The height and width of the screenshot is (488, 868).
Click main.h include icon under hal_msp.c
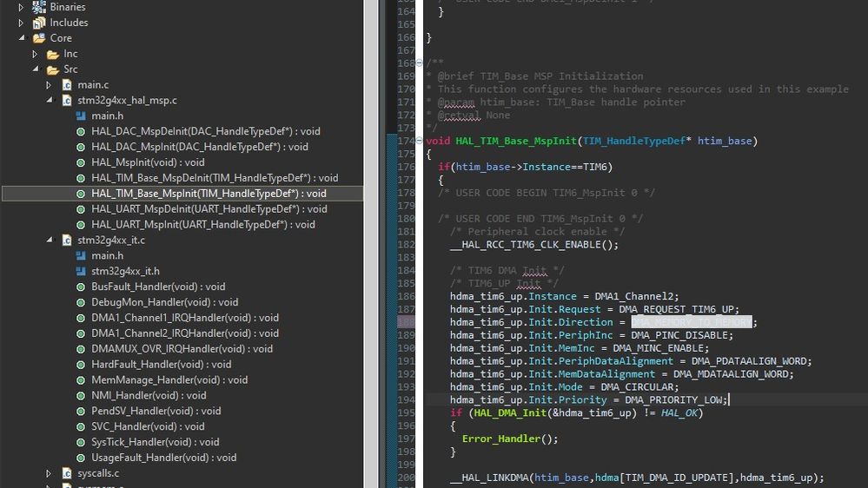(81, 115)
